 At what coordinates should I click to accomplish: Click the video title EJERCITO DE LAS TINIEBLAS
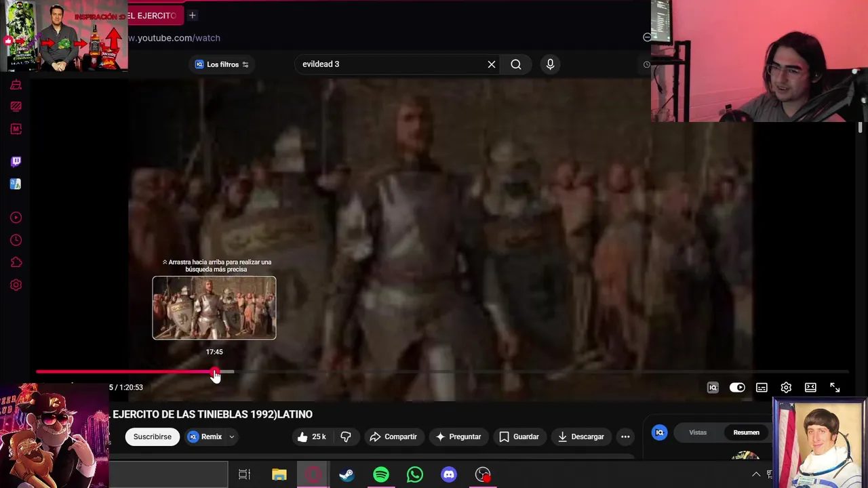(212, 414)
